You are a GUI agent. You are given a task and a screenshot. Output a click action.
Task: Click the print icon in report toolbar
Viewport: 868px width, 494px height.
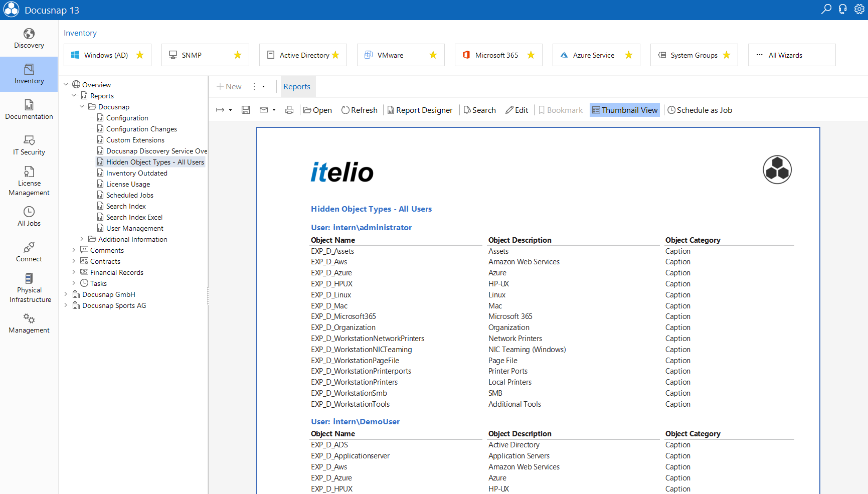[289, 110]
